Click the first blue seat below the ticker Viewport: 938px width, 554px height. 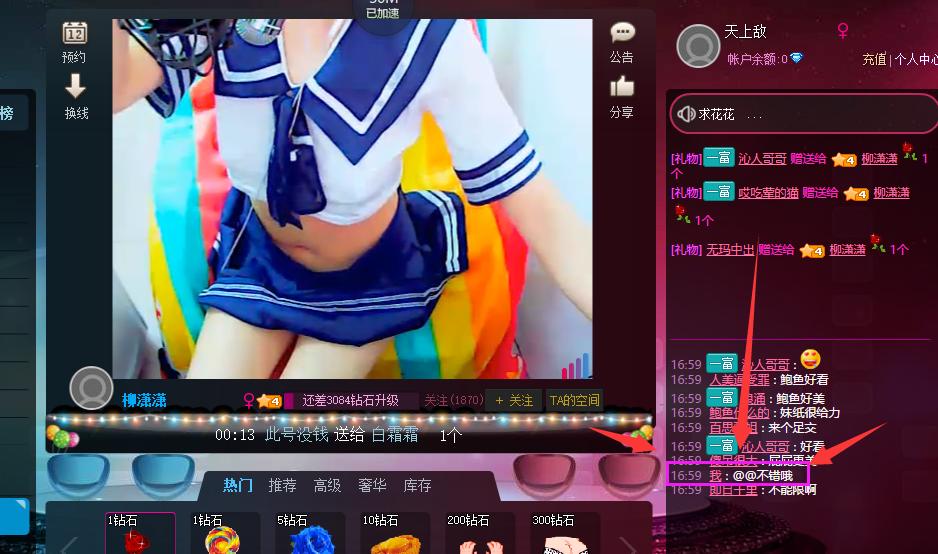click(x=78, y=476)
